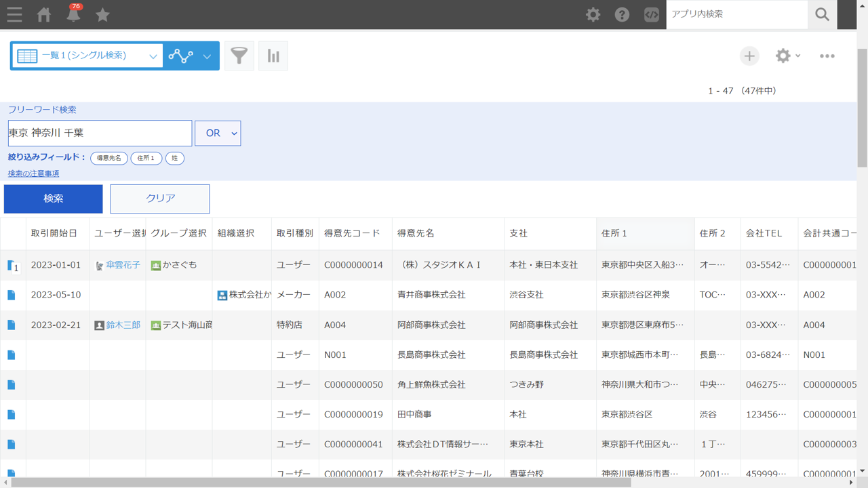The width and height of the screenshot is (868, 488).
Task: Add a new record with plus icon
Action: (749, 56)
